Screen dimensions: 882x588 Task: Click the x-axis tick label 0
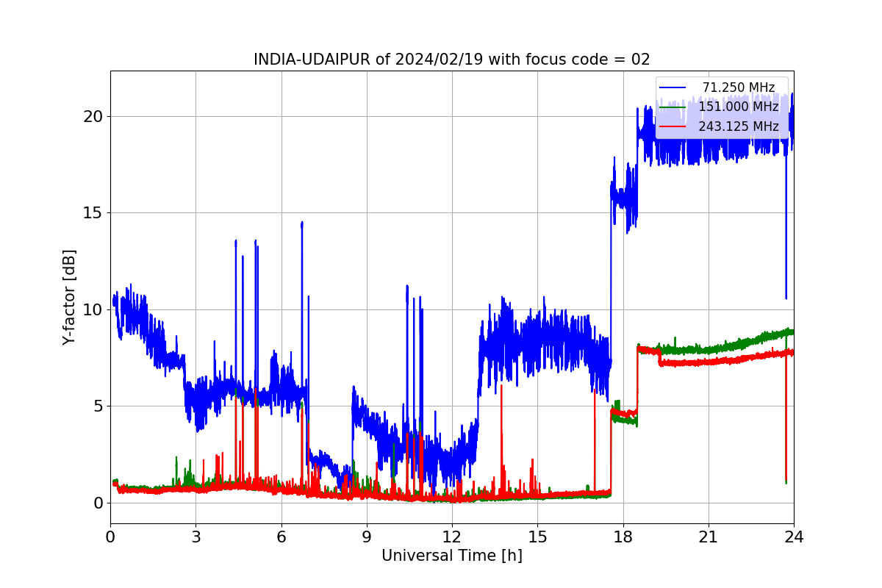pos(110,537)
